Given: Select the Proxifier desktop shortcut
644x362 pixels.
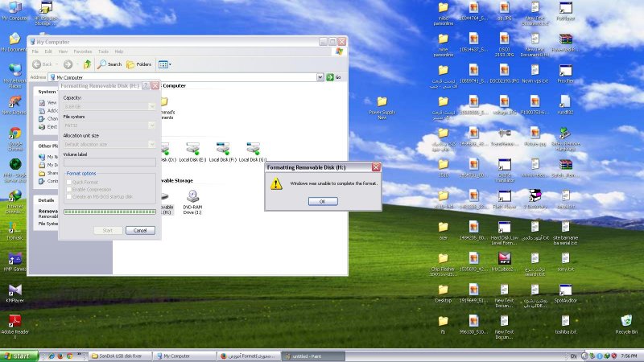Looking at the screenshot, I should (566, 74).
